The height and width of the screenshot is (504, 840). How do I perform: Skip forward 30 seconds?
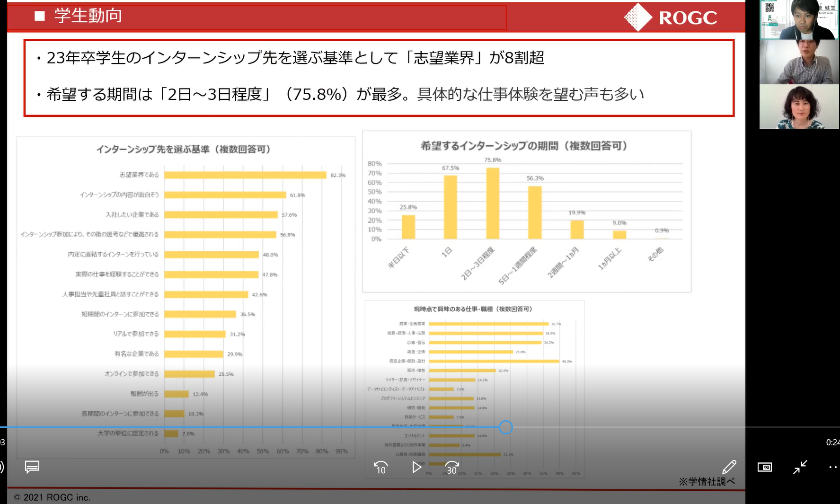point(452,468)
